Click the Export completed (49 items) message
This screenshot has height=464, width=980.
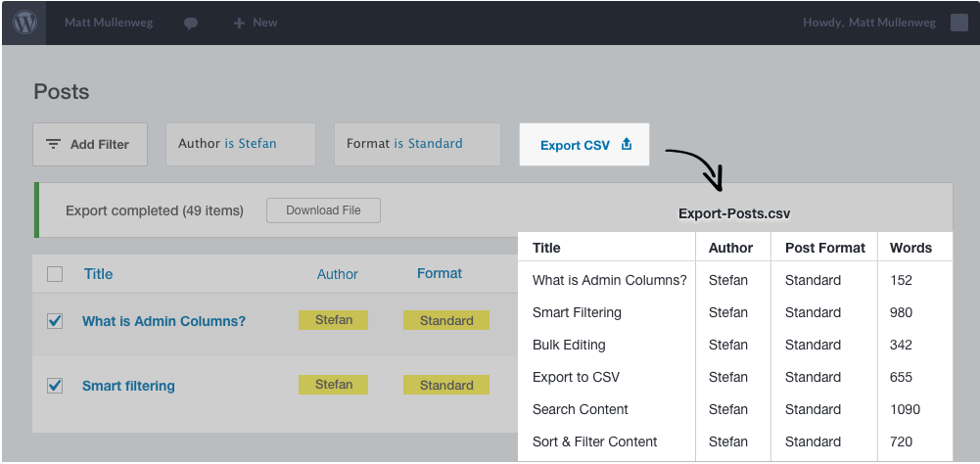coord(155,210)
